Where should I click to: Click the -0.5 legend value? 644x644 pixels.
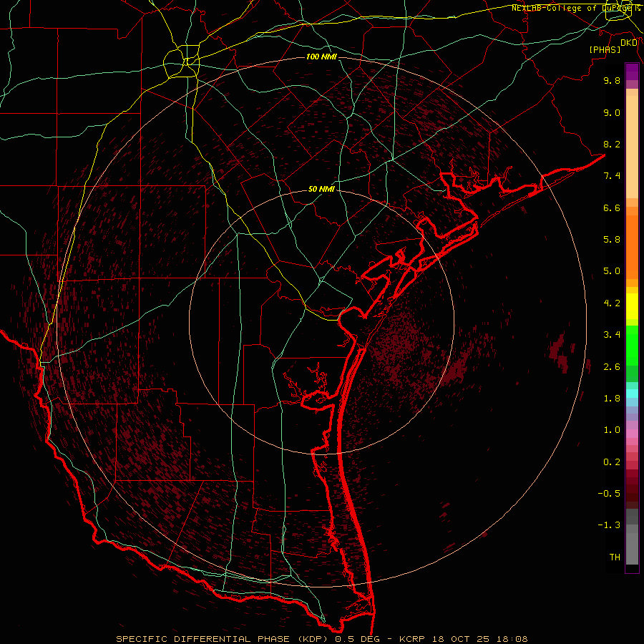609,494
